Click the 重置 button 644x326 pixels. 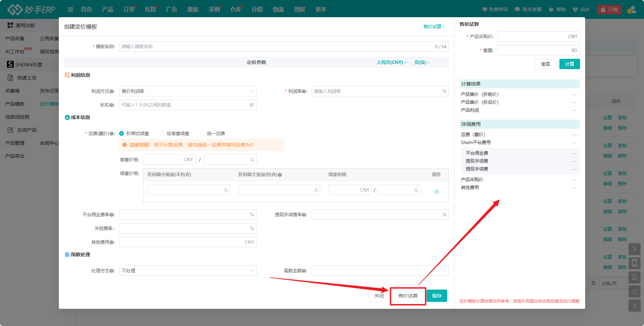546,64
